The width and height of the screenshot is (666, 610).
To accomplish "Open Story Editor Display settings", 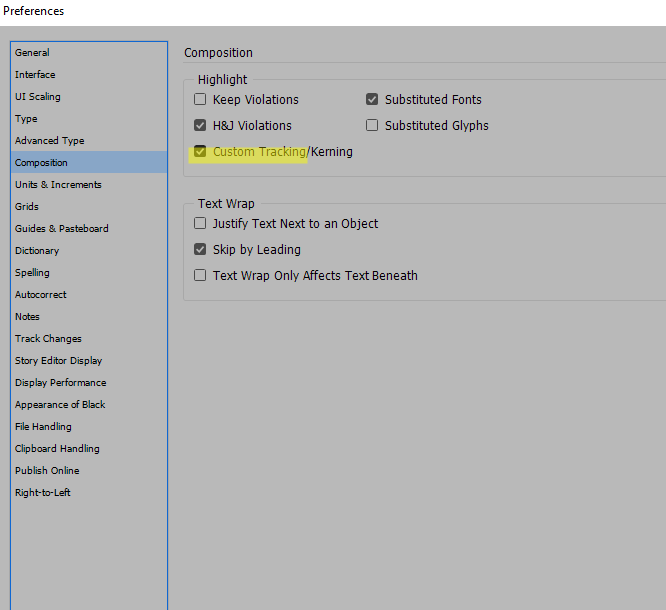I will pos(59,361).
